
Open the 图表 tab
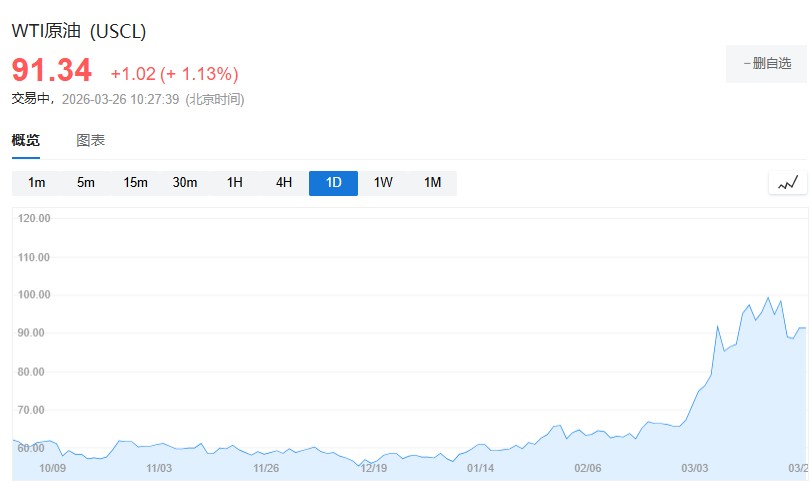pos(91,140)
